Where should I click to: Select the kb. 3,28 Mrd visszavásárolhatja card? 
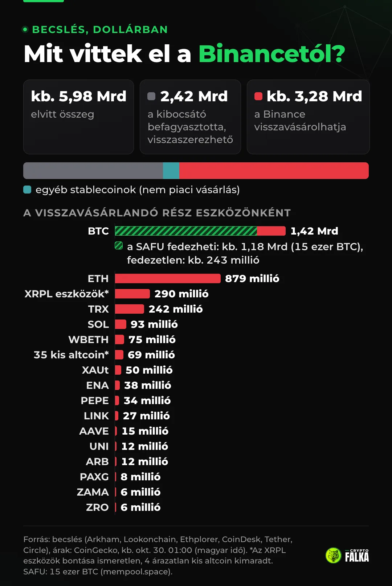(308, 117)
